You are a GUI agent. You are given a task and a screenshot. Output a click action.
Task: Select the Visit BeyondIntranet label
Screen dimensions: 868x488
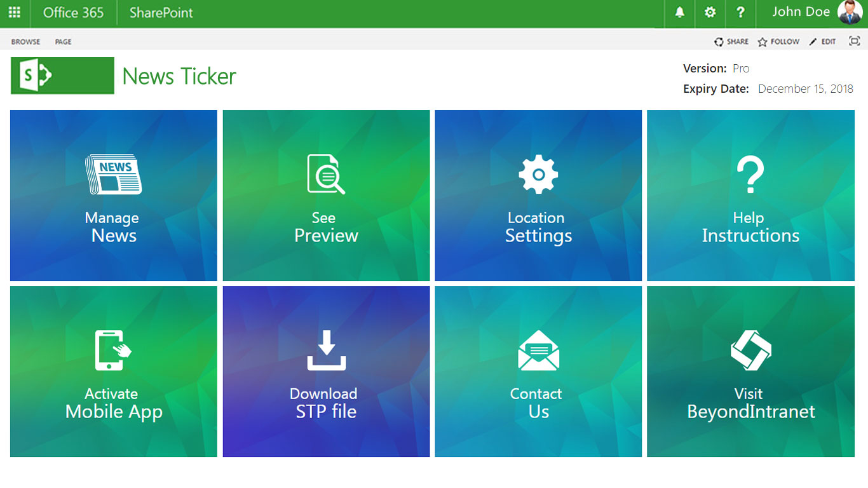pos(750,403)
